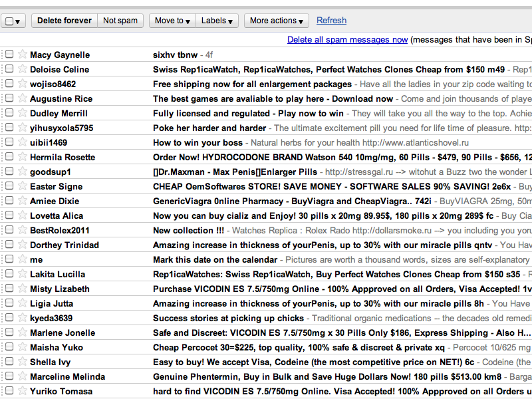
Task: Open 'Fully licensed and regulated' email
Action: (248, 113)
